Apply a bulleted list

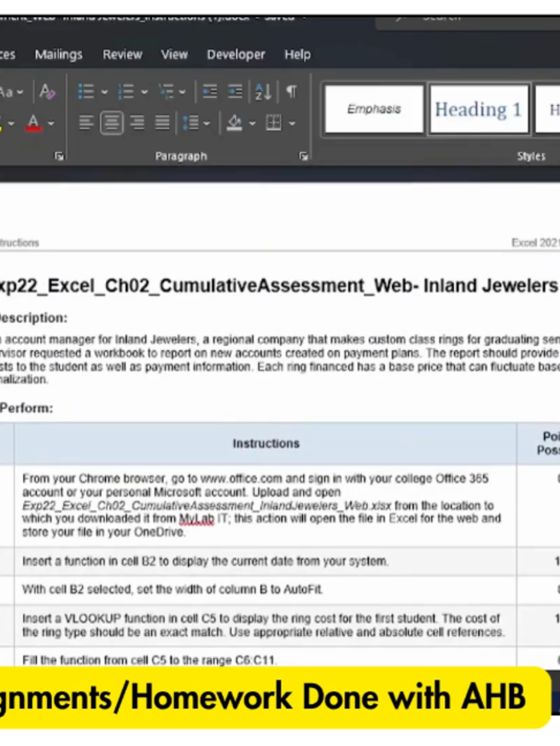(86, 91)
